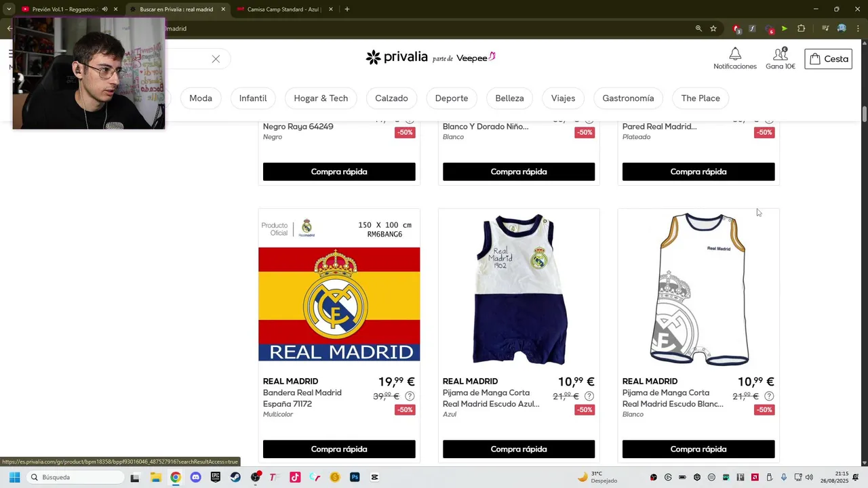Open the Moda category
The width and height of the screenshot is (868, 488).
(201, 98)
